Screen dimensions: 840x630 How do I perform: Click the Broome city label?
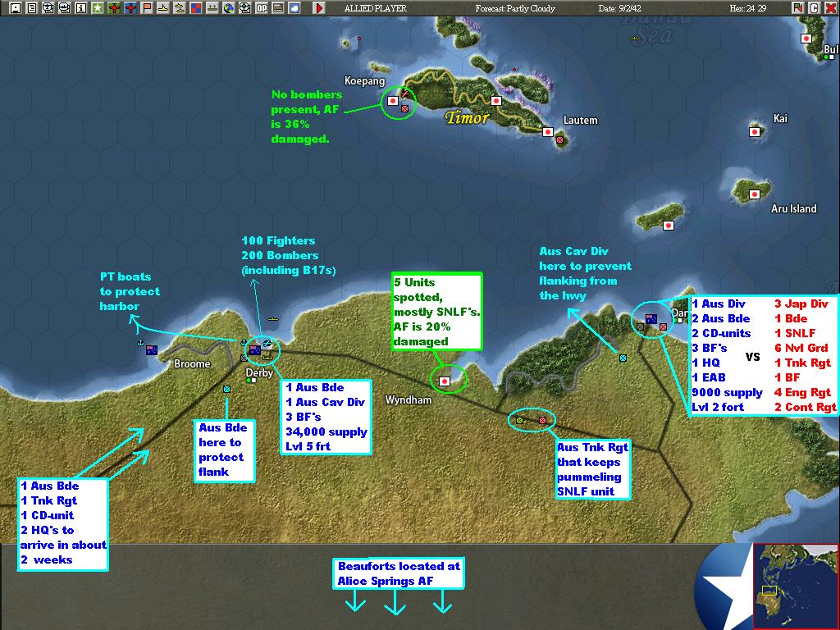click(192, 363)
